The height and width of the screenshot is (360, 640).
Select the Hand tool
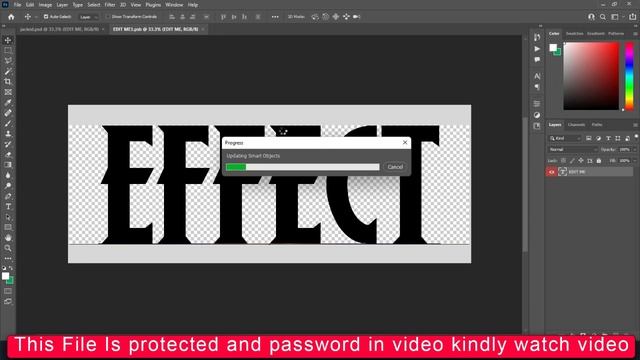[x=8, y=238]
